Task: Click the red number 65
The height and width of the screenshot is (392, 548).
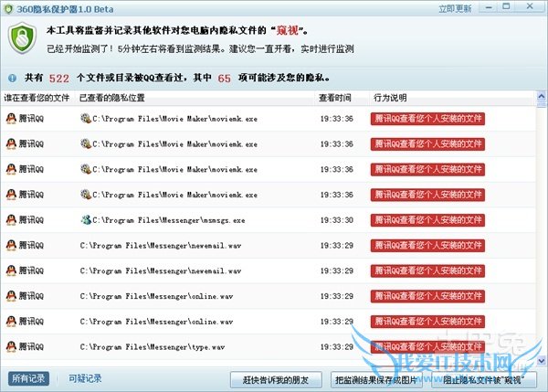Action: point(225,79)
